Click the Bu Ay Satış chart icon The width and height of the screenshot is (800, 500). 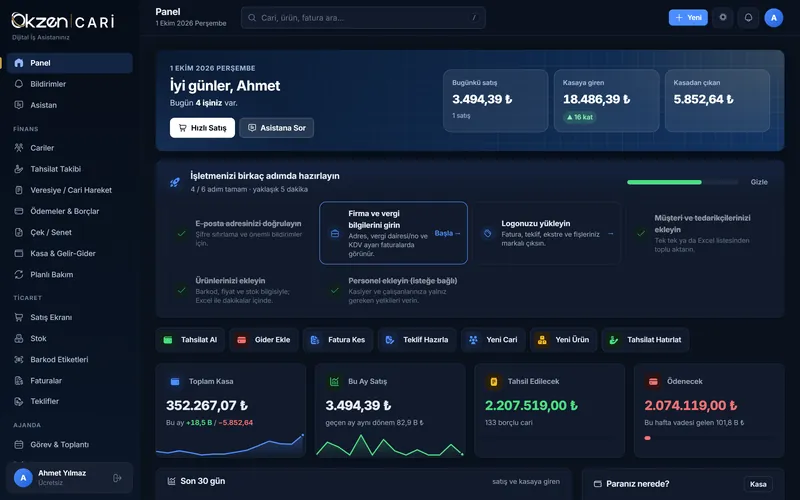click(x=334, y=381)
